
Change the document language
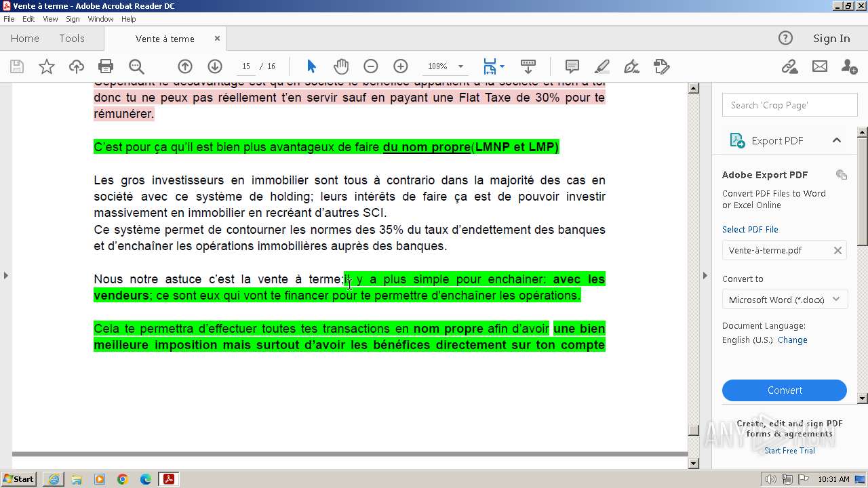(x=792, y=340)
